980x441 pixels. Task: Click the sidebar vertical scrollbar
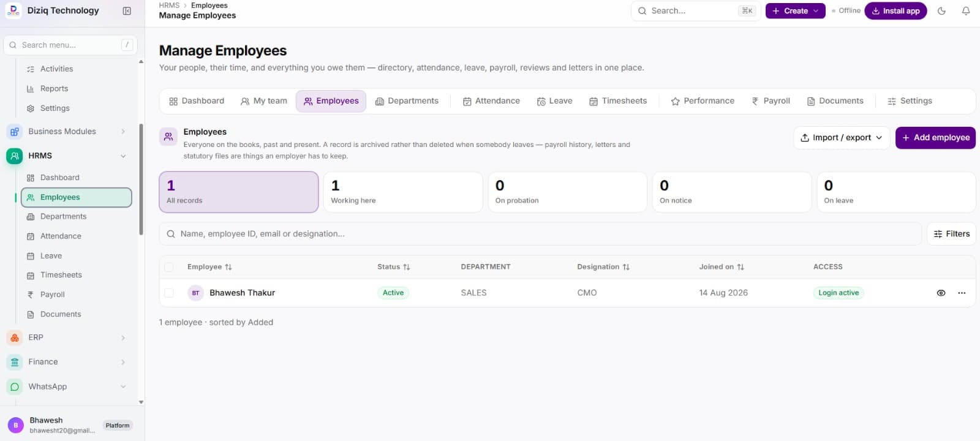(x=141, y=180)
